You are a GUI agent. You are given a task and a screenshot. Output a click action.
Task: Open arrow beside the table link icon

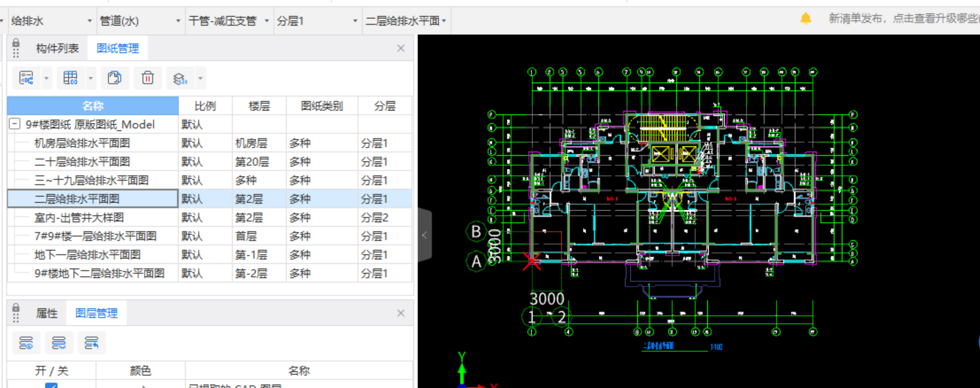[90, 78]
